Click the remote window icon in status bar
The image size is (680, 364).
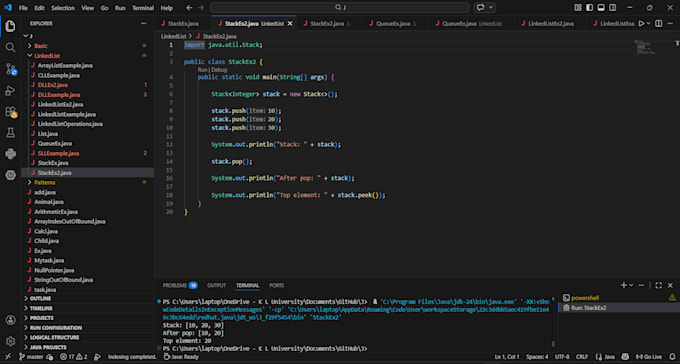click(8, 357)
